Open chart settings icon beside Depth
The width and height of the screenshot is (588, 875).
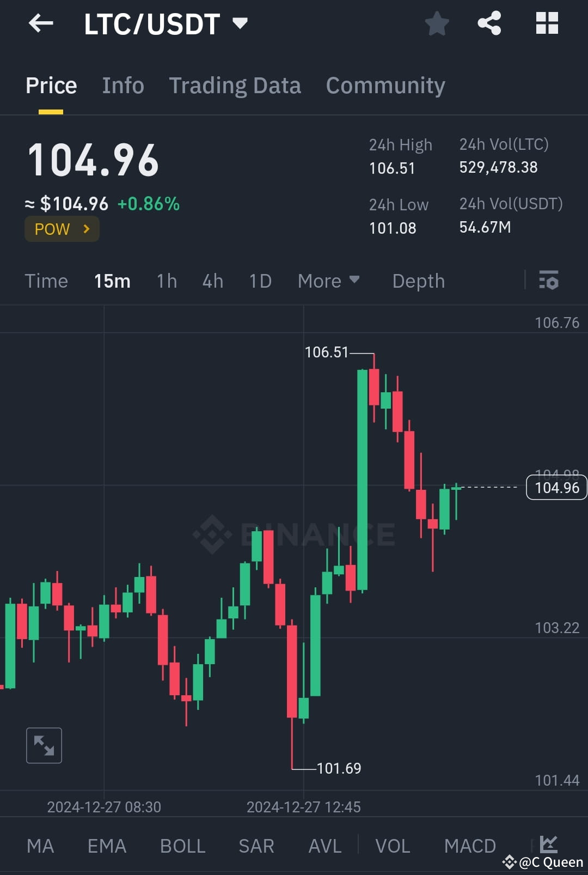[549, 281]
